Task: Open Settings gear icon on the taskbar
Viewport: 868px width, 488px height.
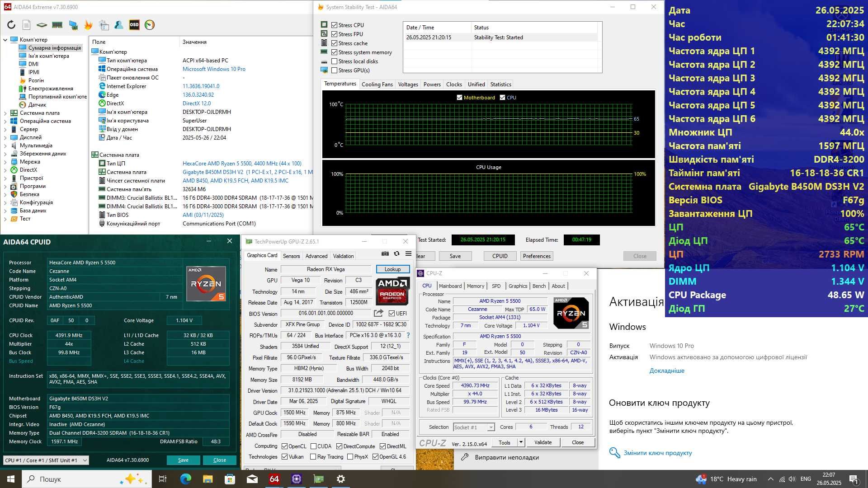Action: [x=341, y=479]
